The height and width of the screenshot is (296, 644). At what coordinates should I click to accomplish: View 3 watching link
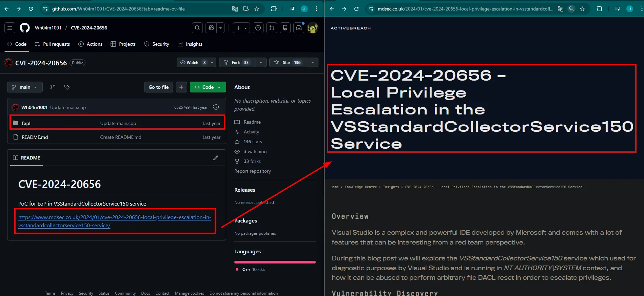point(255,151)
